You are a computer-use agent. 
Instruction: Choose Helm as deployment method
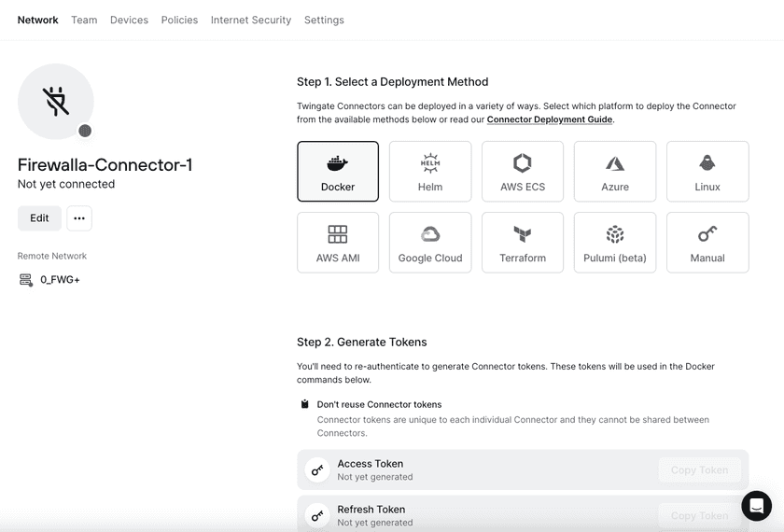click(430, 172)
